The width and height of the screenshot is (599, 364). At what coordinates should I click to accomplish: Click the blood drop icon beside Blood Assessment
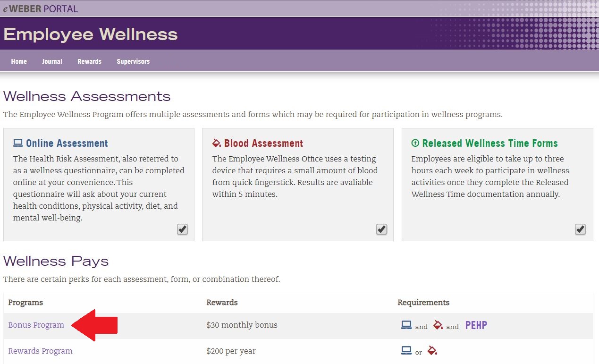[x=217, y=143]
